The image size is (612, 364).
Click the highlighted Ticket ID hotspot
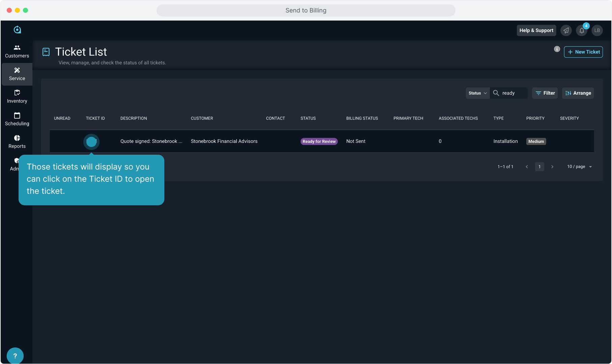tap(91, 142)
